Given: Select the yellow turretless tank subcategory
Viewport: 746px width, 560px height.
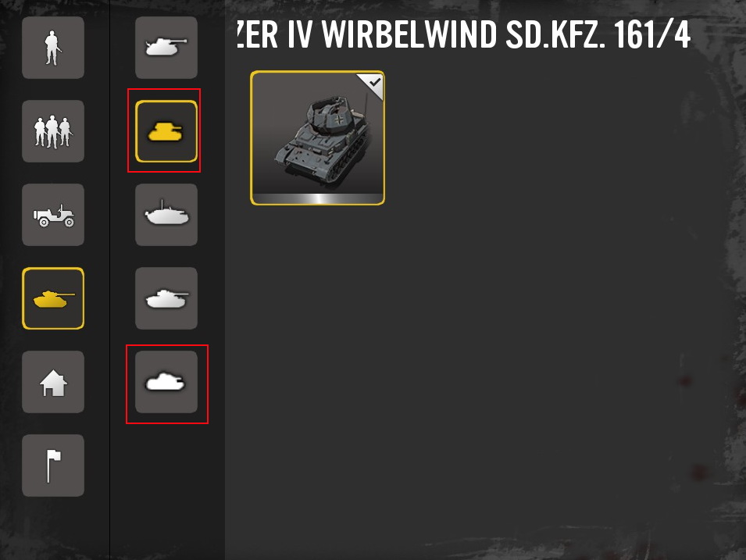Looking at the screenshot, I should tap(166, 131).
